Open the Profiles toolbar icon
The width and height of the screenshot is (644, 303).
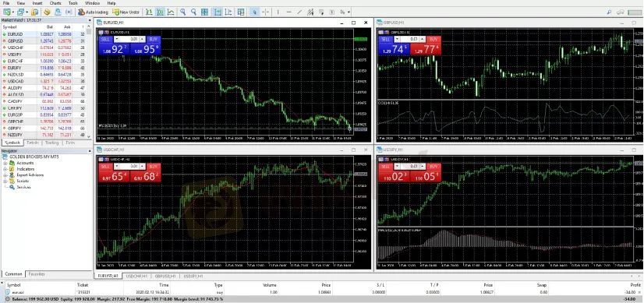click(21, 12)
